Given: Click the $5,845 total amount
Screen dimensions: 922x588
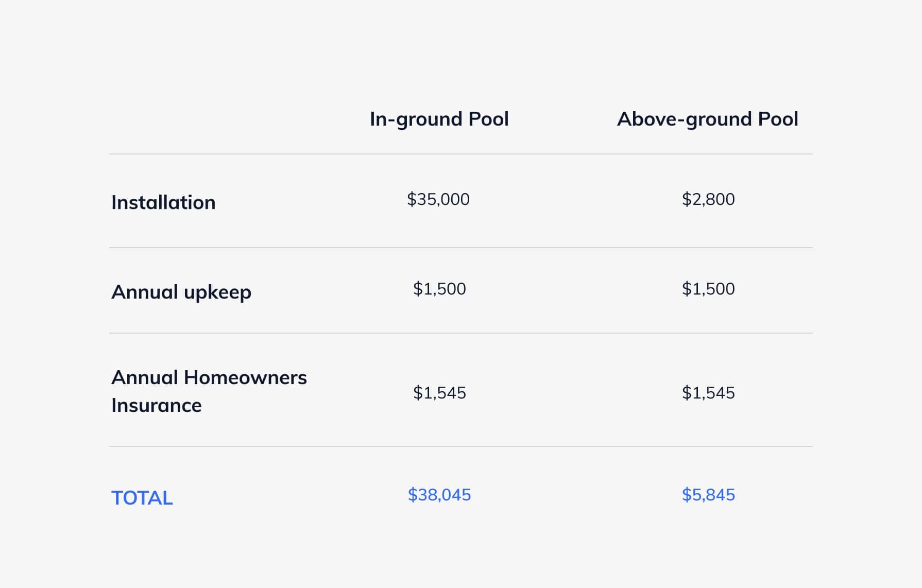Looking at the screenshot, I should coord(708,495).
